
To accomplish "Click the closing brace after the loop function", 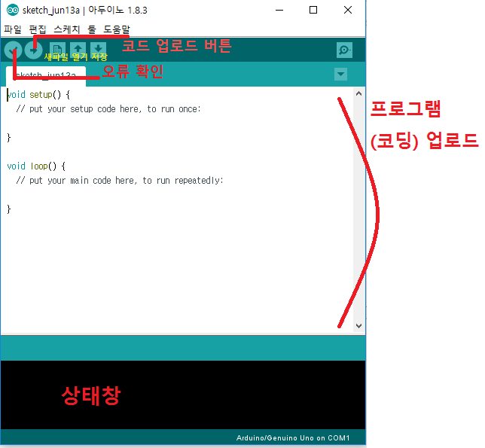I will click(9, 209).
